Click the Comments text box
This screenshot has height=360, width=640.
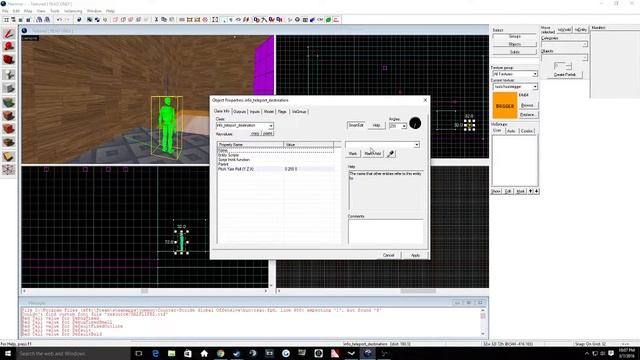(385, 231)
